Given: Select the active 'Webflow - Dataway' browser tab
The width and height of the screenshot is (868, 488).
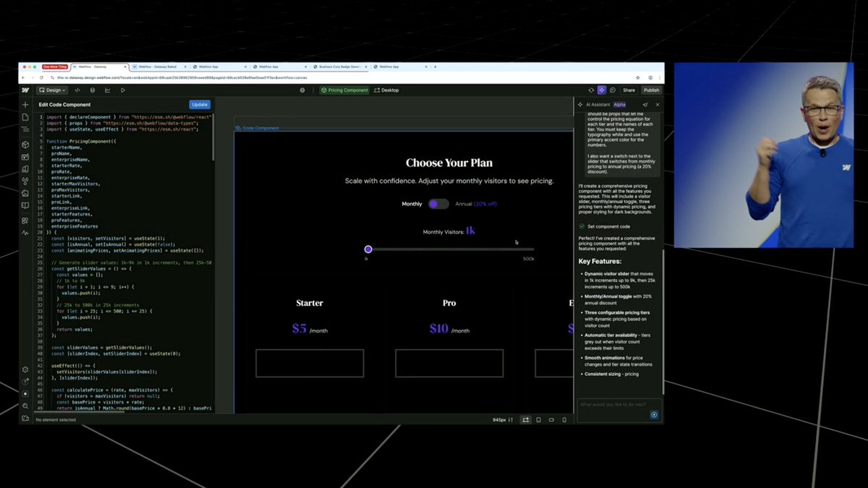Looking at the screenshot, I should click(100, 67).
